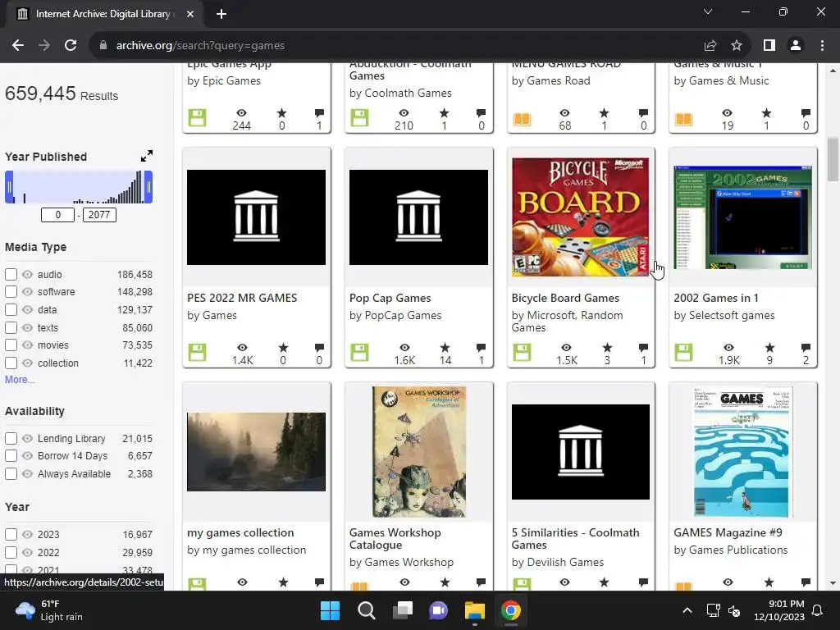840x630 pixels.
Task: Expand the Year Published histogram
Action: pyautogui.click(x=147, y=156)
